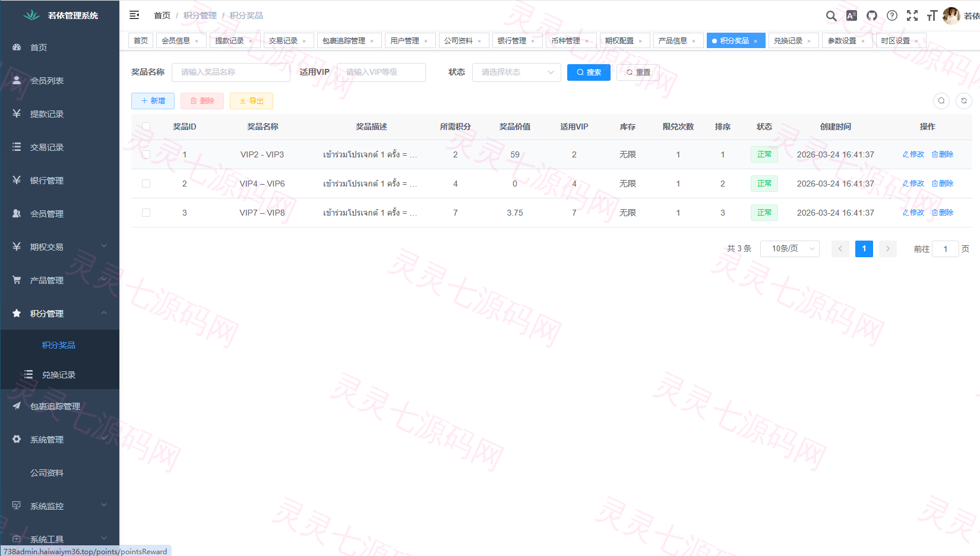
Task: Focus the 奖品名称 input field
Action: [x=231, y=72]
